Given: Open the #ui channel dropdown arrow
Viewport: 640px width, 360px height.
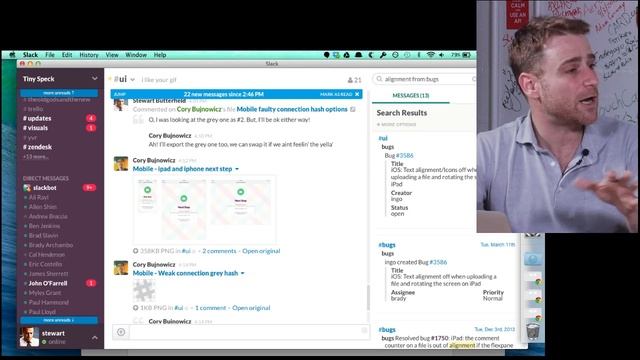Looking at the screenshot, I should [x=132, y=80].
